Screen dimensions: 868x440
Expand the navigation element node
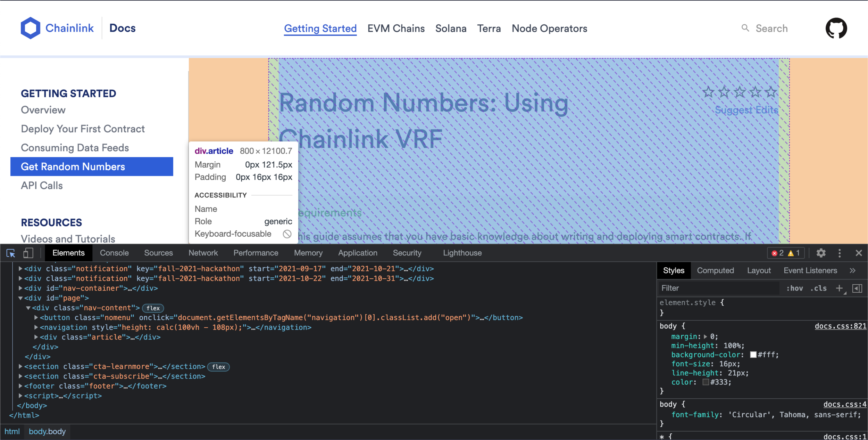click(36, 327)
